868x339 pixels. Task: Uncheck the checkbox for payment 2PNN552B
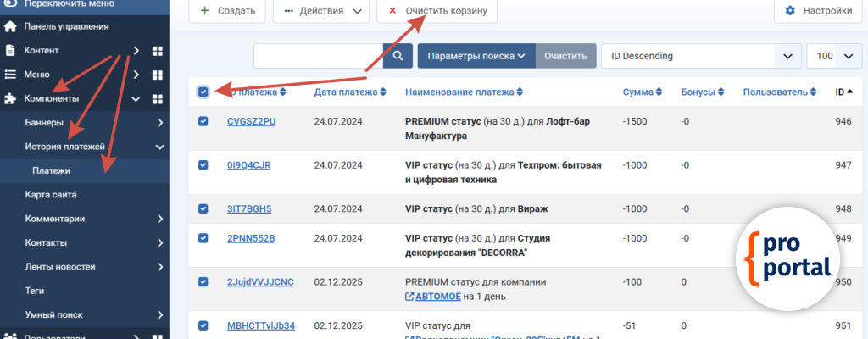click(x=203, y=238)
